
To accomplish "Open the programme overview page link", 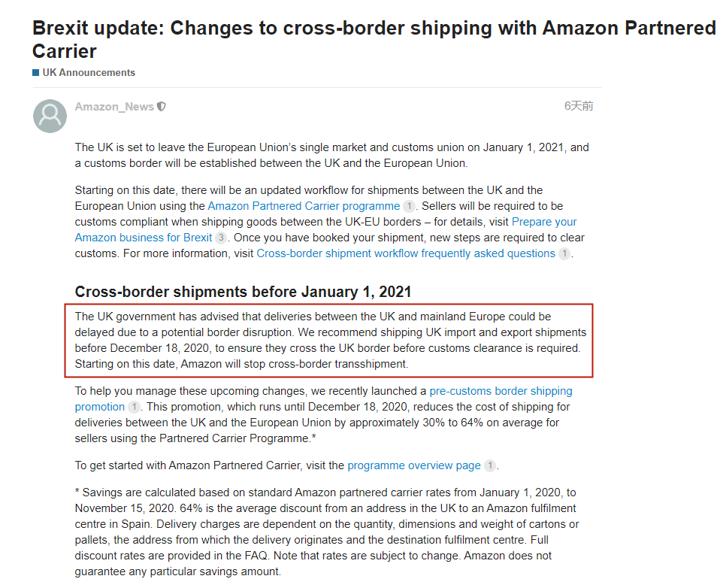I will click(413, 465).
